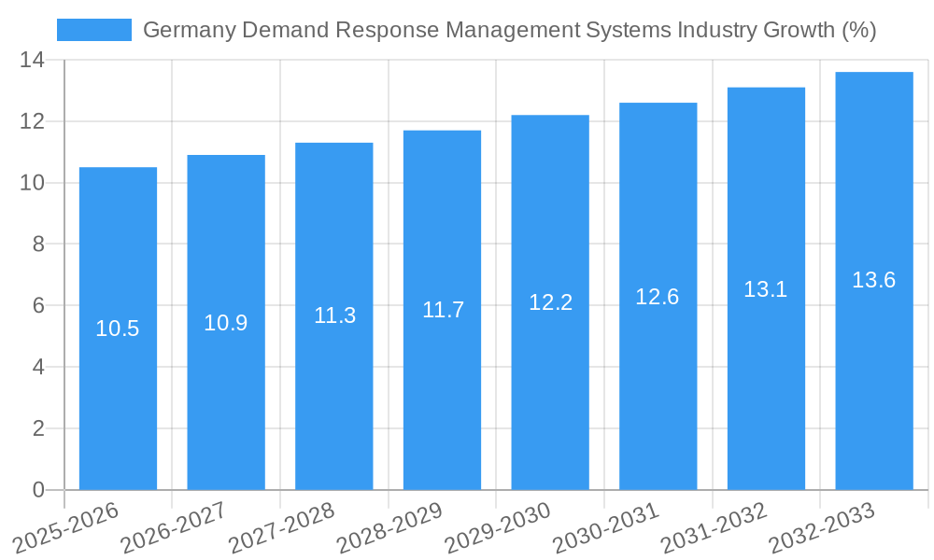The height and width of the screenshot is (560, 934).
Task: Click the 2028-2029 axis label
Action: (390, 528)
